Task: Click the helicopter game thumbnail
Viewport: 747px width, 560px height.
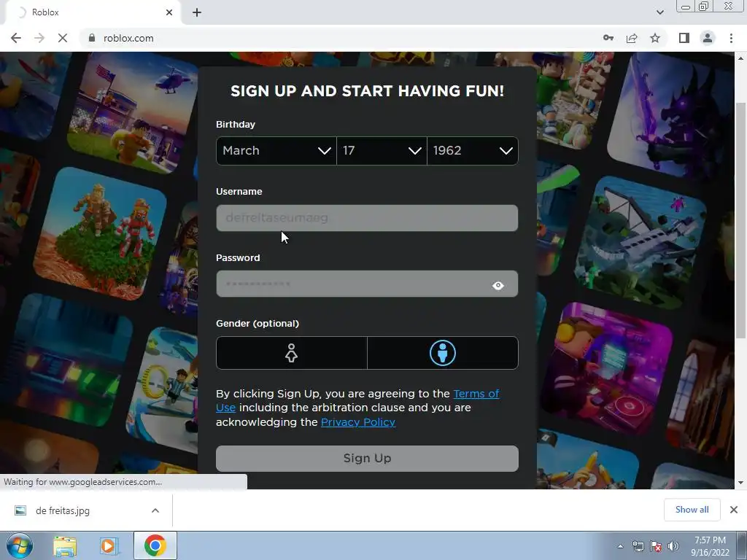Action: tap(133, 112)
